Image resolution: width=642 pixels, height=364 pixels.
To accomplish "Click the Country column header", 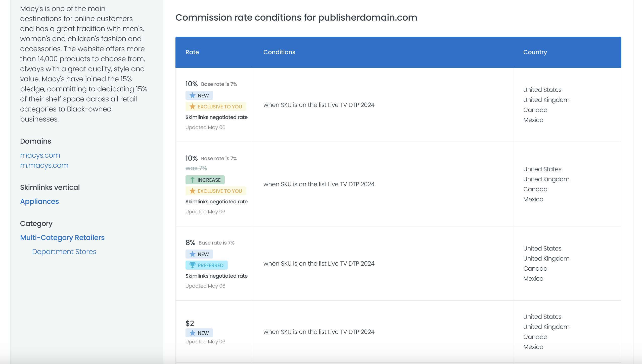I will 535,52.
